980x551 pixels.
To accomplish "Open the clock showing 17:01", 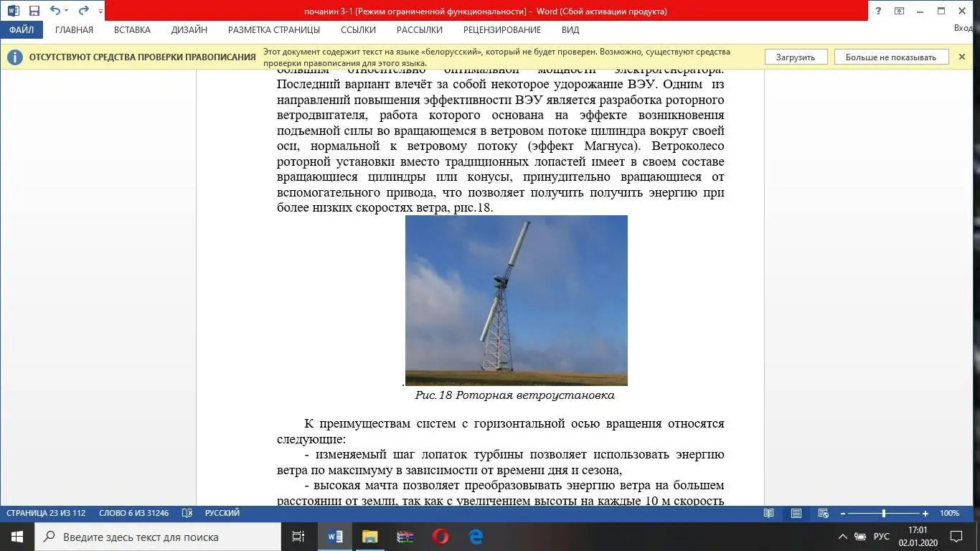I will pyautogui.click(x=918, y=537).
